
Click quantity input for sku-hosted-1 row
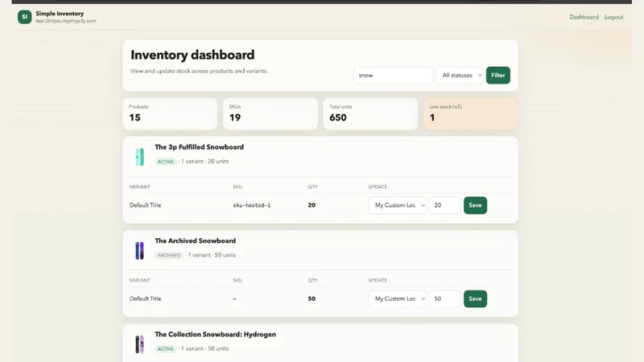pos(445,205)
